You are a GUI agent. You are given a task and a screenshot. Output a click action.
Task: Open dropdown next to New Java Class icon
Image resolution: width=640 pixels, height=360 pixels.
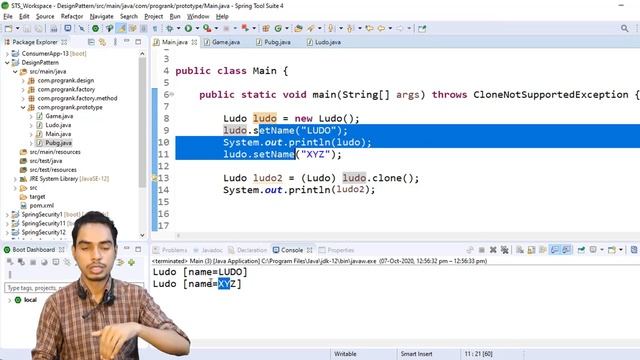pyautogui.click(x=287, y=29)
